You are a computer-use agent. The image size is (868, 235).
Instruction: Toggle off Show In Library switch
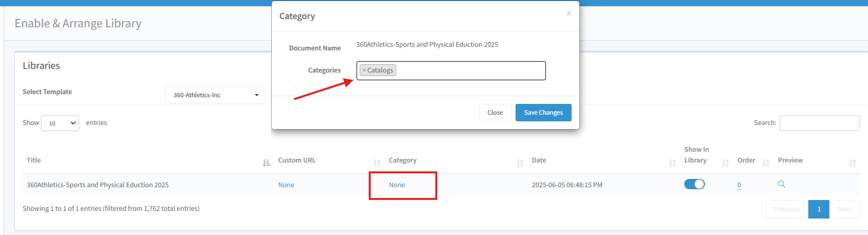694,184
